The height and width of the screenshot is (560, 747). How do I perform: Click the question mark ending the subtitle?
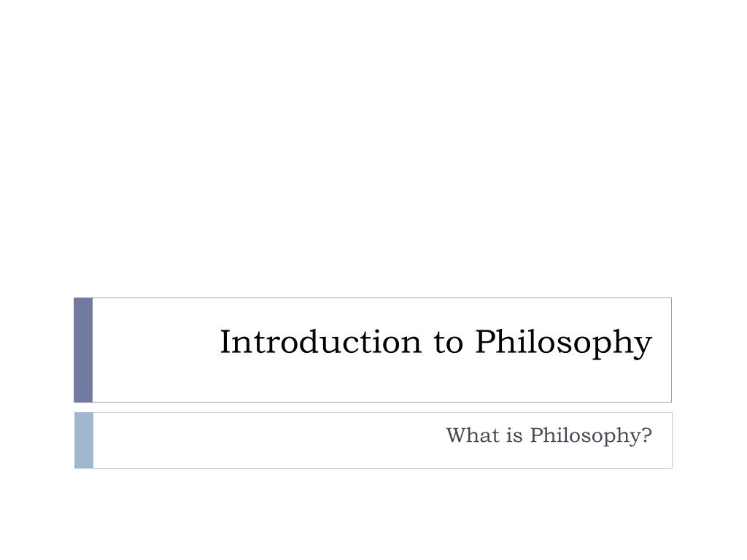click(647, 435)
